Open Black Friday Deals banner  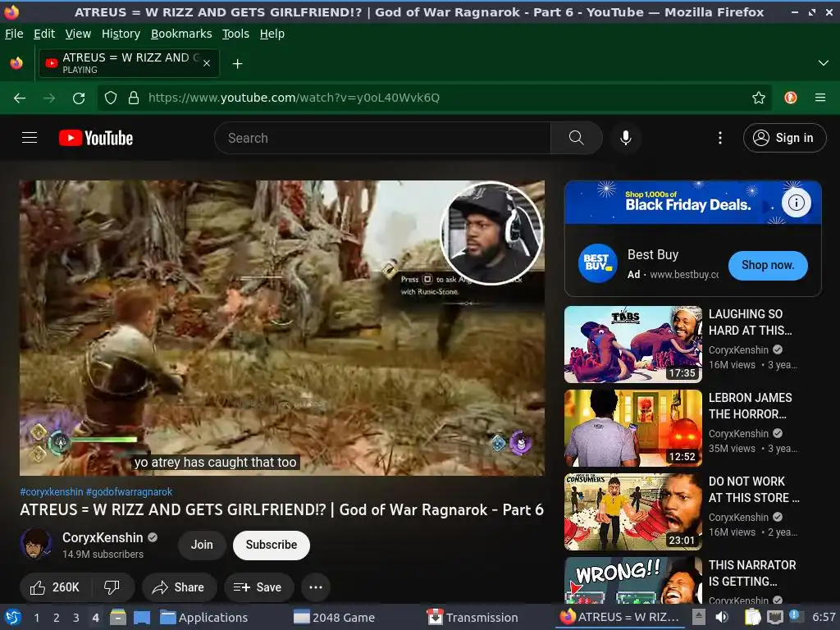(692, 203)
